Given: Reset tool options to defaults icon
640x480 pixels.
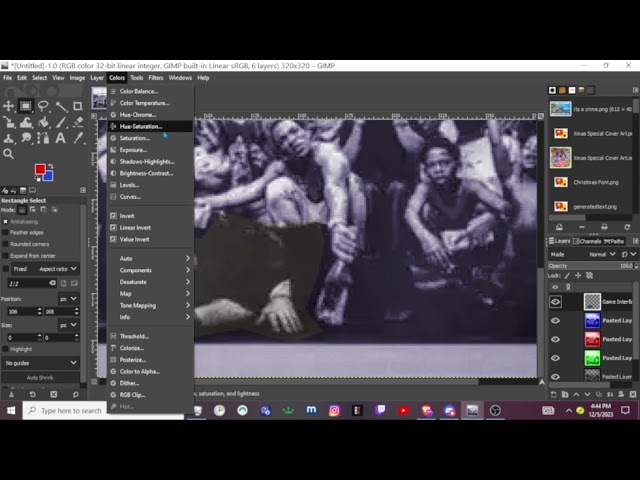Looking at the screenshot, I should pos(76,394).
